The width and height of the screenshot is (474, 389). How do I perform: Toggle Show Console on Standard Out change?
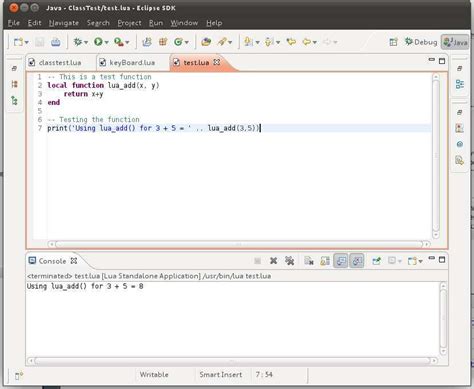[341, 261]
